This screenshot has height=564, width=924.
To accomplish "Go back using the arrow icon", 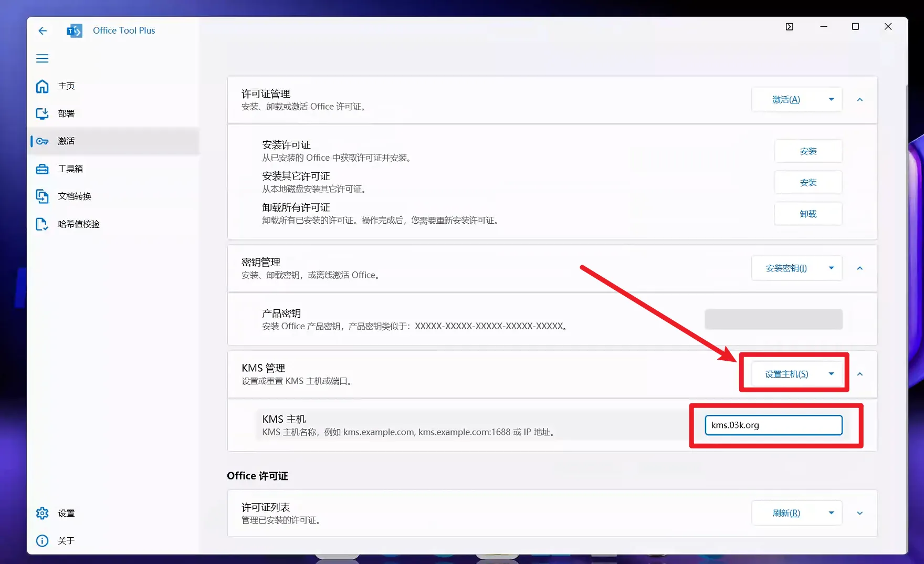I will click(x=43, y=30).
